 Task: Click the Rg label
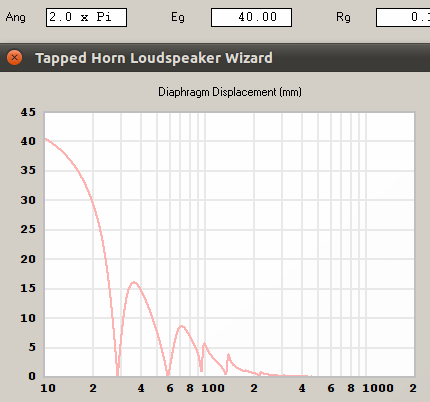point(343,17)
